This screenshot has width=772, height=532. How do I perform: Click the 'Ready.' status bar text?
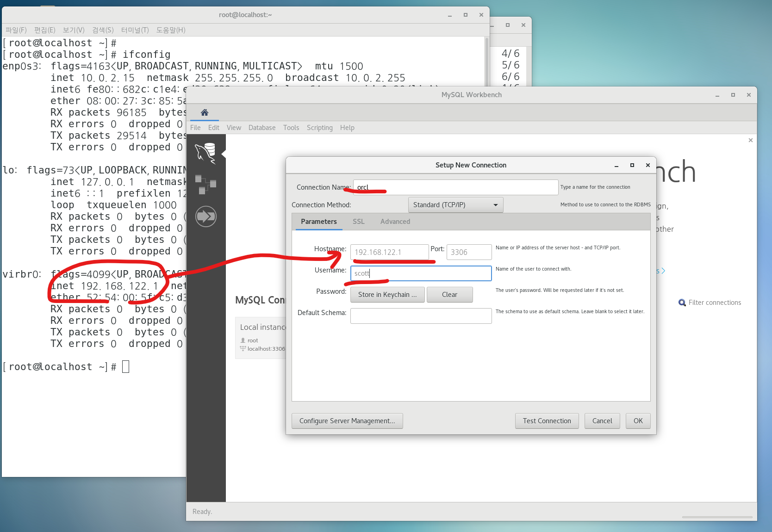coord(202,512)
